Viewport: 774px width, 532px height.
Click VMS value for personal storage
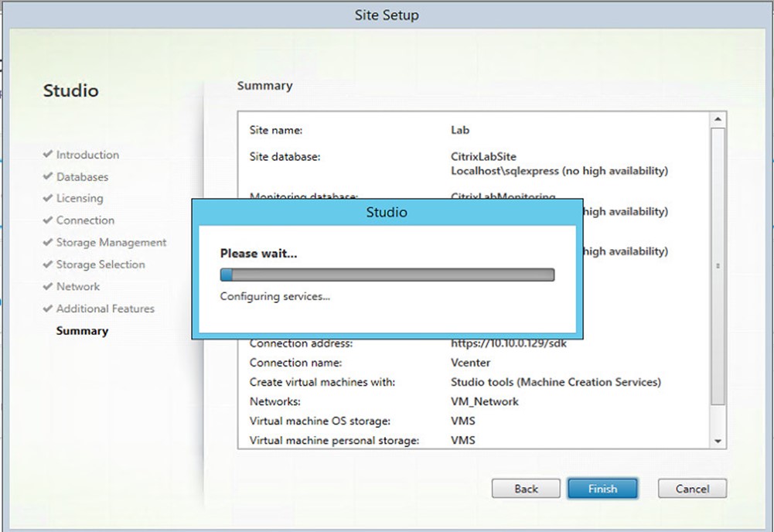point(463,440)
